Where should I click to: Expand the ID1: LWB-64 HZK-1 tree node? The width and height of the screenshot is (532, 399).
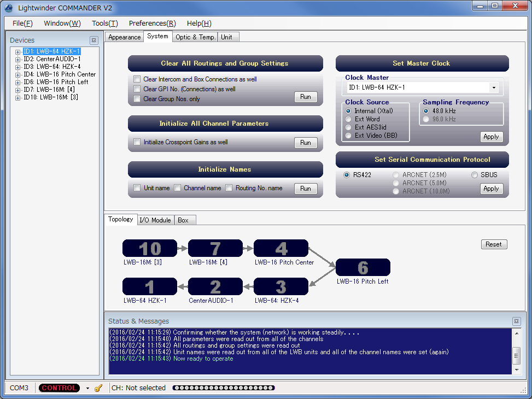point(17,52)
